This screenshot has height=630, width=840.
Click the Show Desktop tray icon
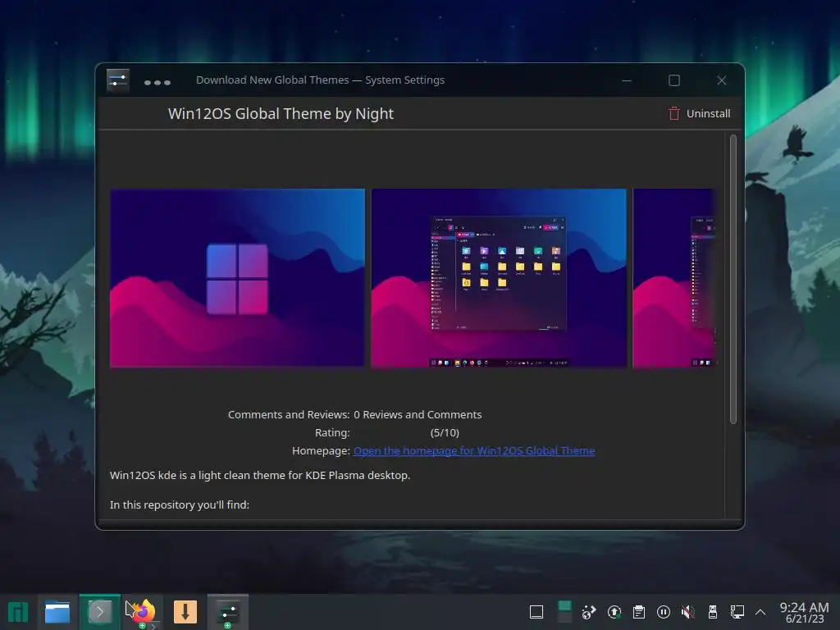(536, 612)
